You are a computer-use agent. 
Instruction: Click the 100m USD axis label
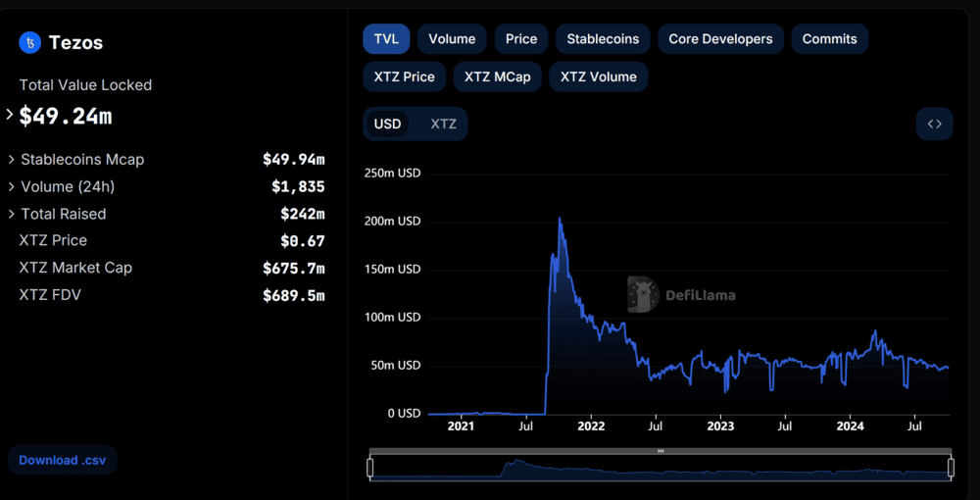[x=392, y=317]
